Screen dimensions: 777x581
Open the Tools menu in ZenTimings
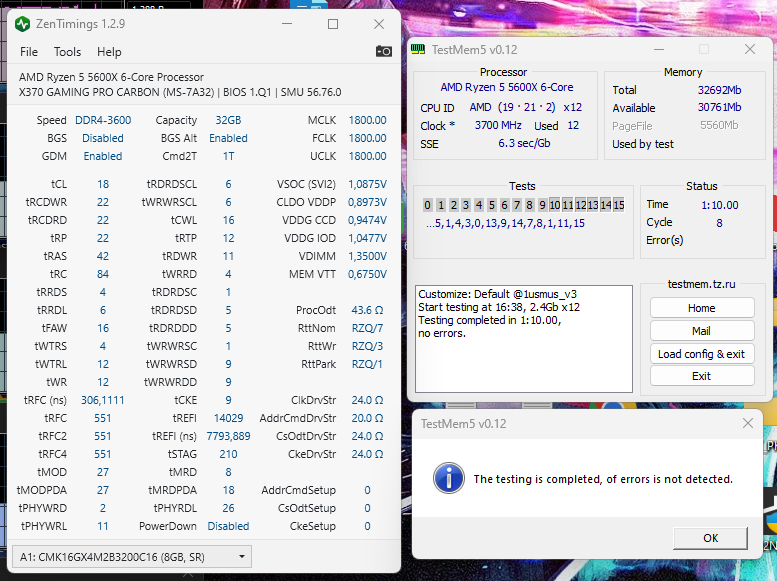click(67, 52)
